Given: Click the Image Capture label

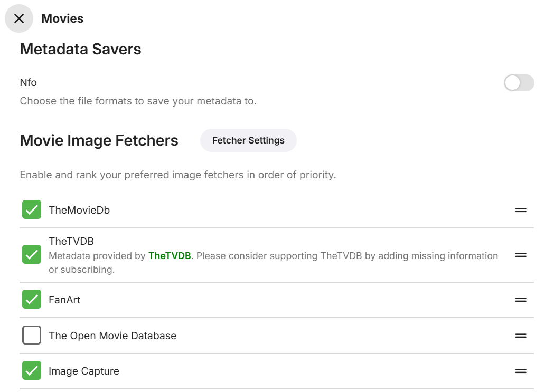Looking at the screenshot, I should tap(84, 371).
